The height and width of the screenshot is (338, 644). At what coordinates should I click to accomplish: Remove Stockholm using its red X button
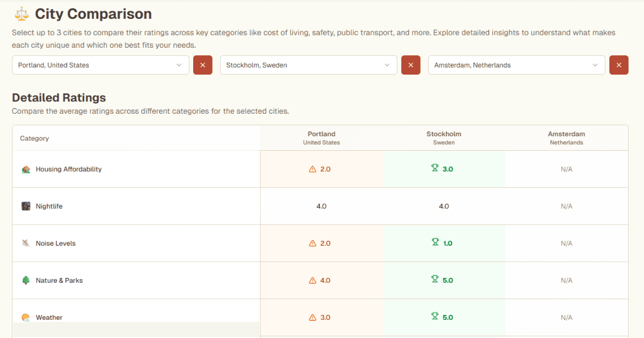tap(411, 65)
